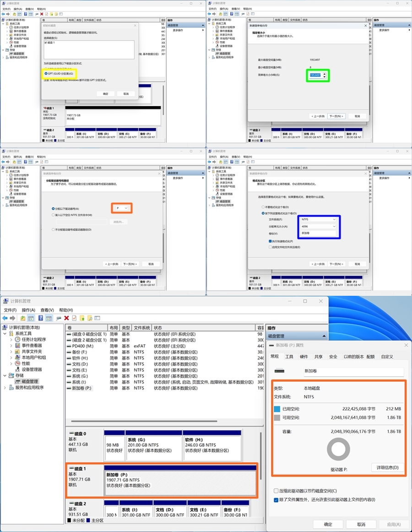Screen dimensions: 412x532
Task: Switch to the 工具 tab in the properties dialog
Action: (x=289, y=357)
